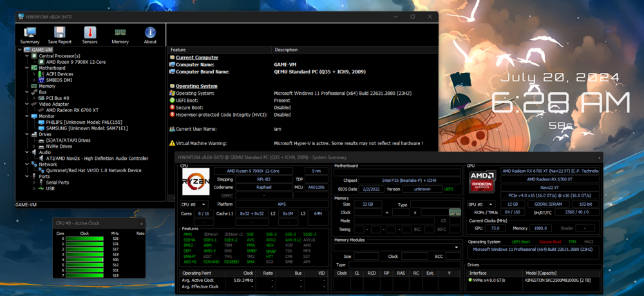644x296 pixels.
Task: Click the HVCI red X icon
Action: (x=172, y=115)
